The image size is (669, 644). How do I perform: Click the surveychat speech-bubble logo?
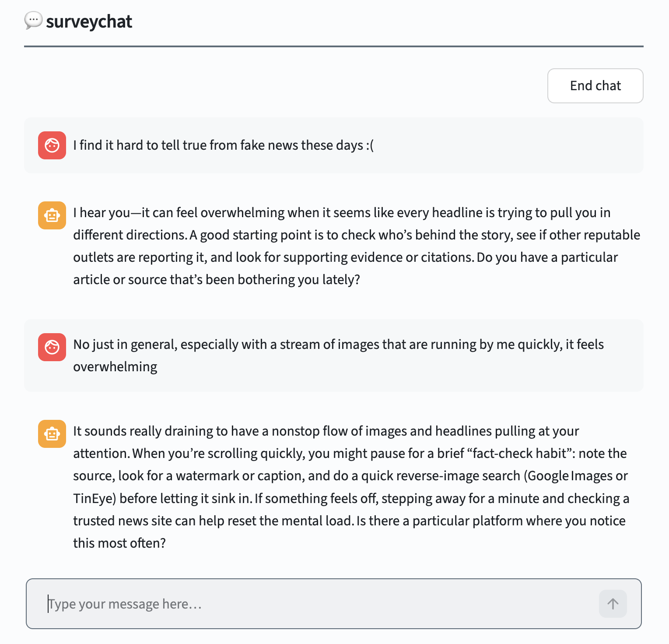coord(34,20)
